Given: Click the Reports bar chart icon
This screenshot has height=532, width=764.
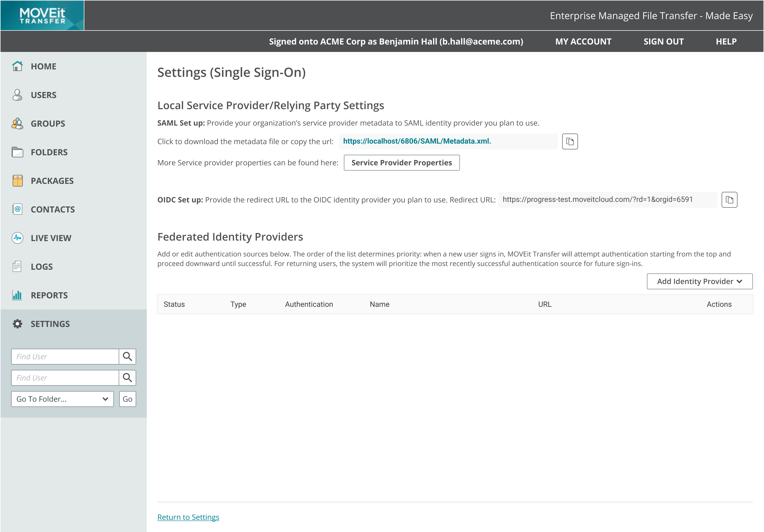Looking at the screenshot, I should pyautogui.click(x=17, y=295).
